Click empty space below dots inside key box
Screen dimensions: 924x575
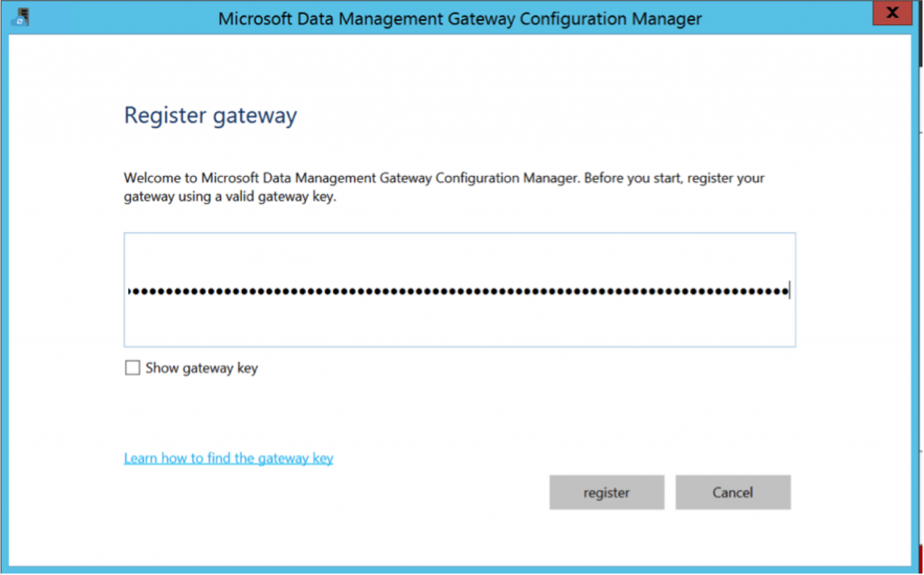[459, 325]
